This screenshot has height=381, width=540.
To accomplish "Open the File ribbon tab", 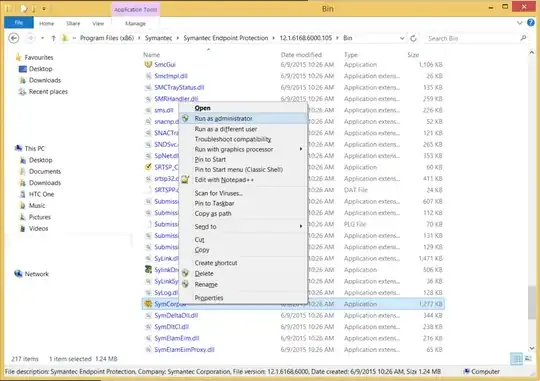I will (19, 23).
